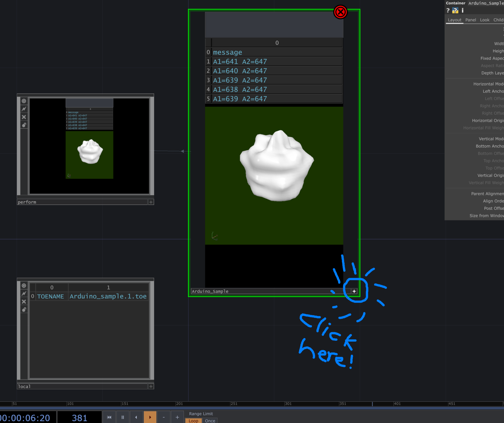Expand the local table viewer plus control
Viewport: 504px width, 423px height.
click(151, 386)
